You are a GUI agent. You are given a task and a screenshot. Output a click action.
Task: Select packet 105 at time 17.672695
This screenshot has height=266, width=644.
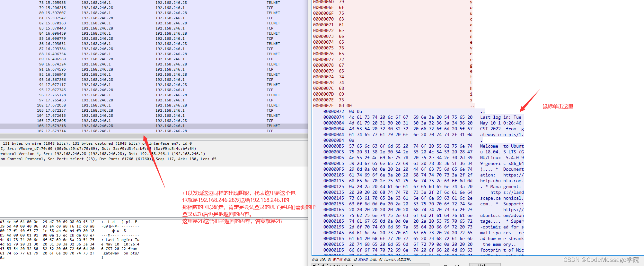154,121
